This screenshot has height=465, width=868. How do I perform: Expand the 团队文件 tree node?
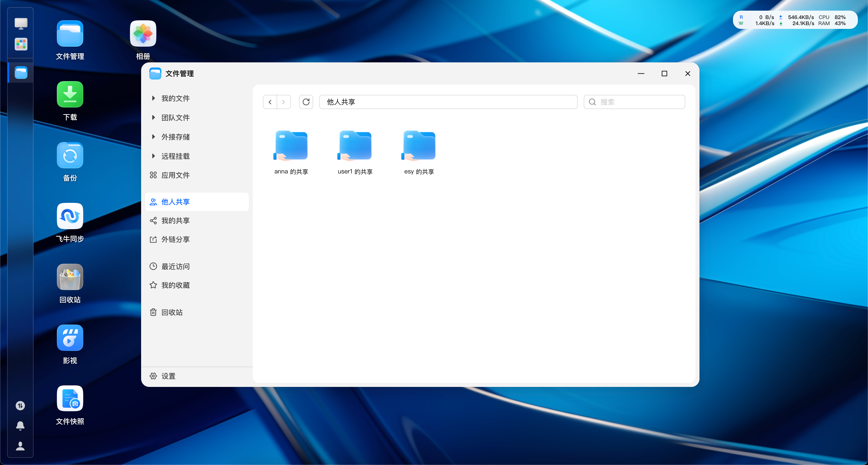[153, 117]
